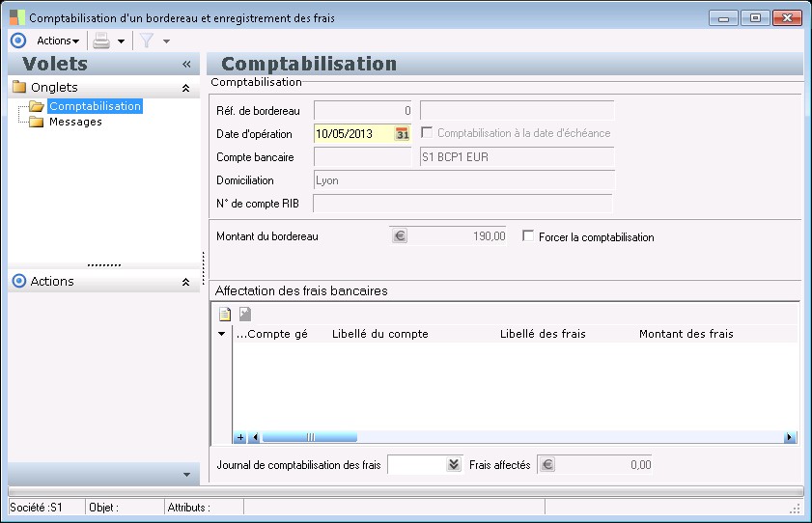Viewport: 812px width, 523px height.
Task: Open the printer dropdown arrow
Action: coord(122,41)
